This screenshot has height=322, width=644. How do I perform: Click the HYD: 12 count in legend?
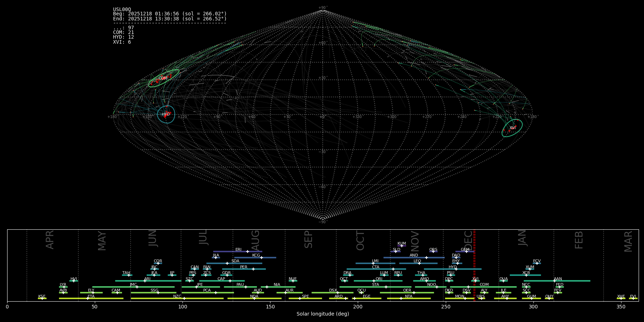(x=123, y=37)
